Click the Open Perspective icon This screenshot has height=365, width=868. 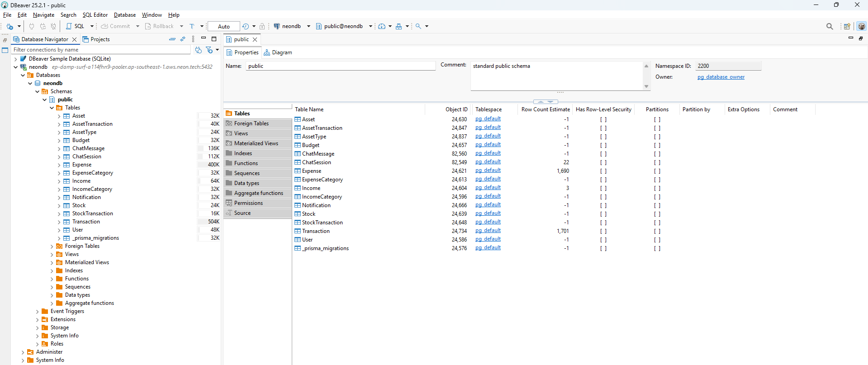(x=847, y=26)
